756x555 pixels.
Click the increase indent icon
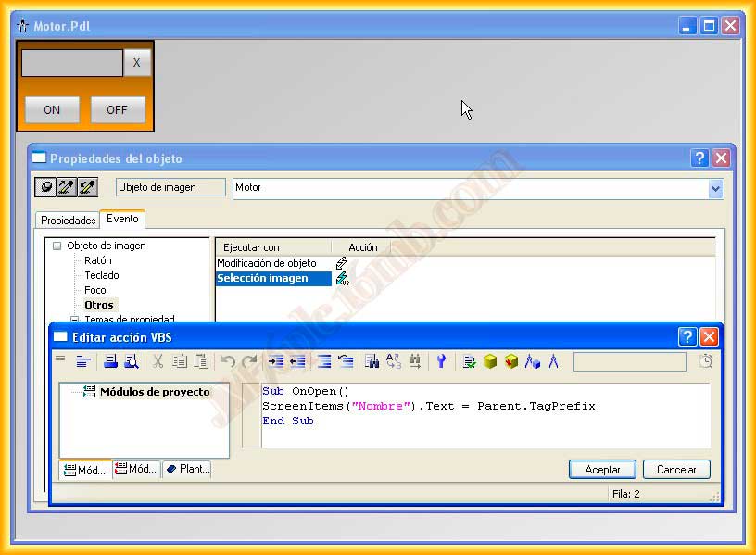275,361
